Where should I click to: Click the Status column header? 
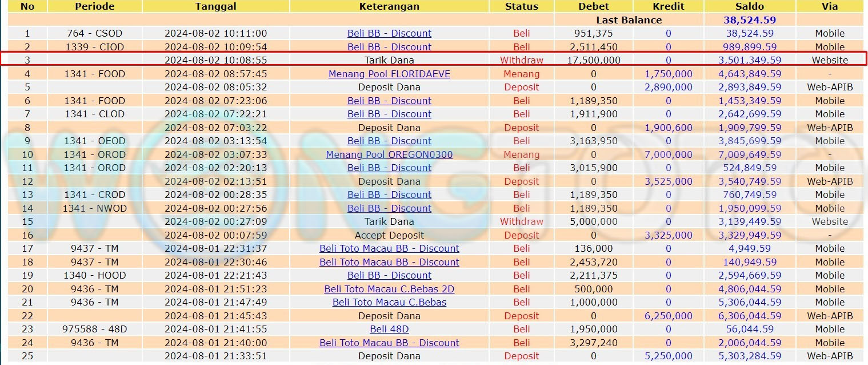[x=521, y=6]
